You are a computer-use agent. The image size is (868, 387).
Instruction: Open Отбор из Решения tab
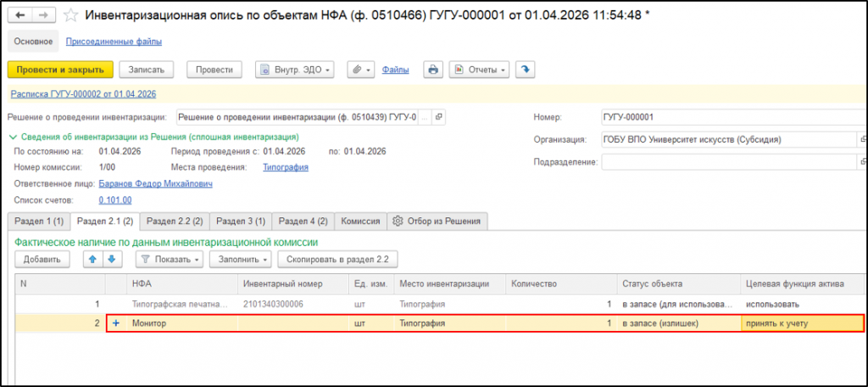coord(437,222)
